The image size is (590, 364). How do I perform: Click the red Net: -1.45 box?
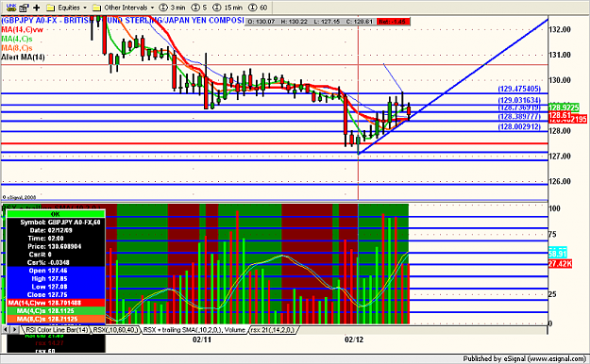[x=394, y=22]
